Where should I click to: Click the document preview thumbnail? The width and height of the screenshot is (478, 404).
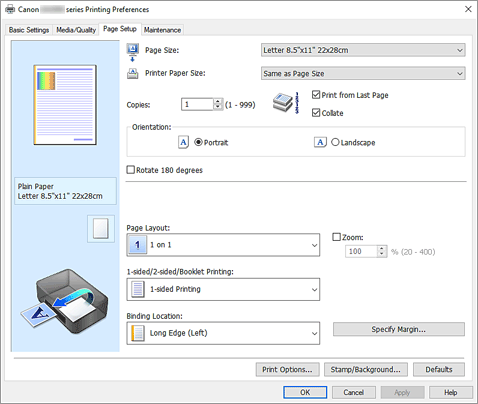point(65,105)
